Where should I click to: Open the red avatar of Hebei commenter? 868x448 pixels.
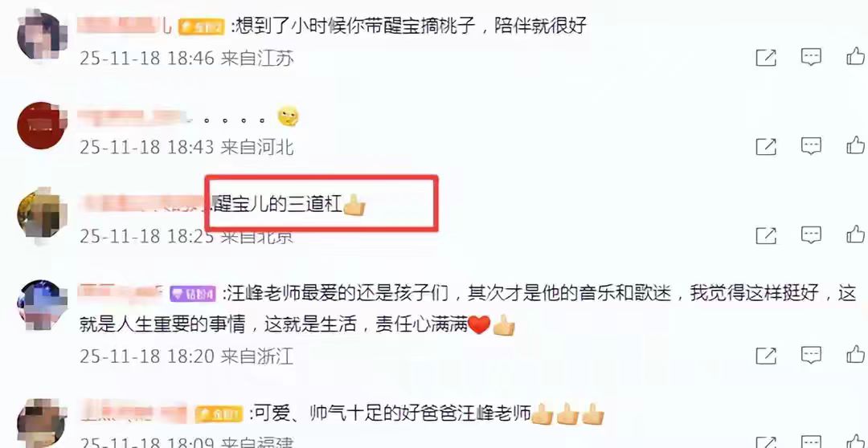tap(42, 125)
